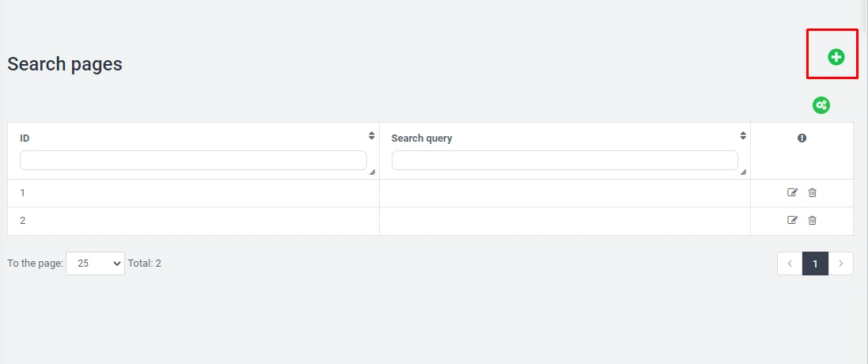Open the rows-per-page dropdown showing 25
Viewport: 868px width, 364px height.
tap(95, 264)
